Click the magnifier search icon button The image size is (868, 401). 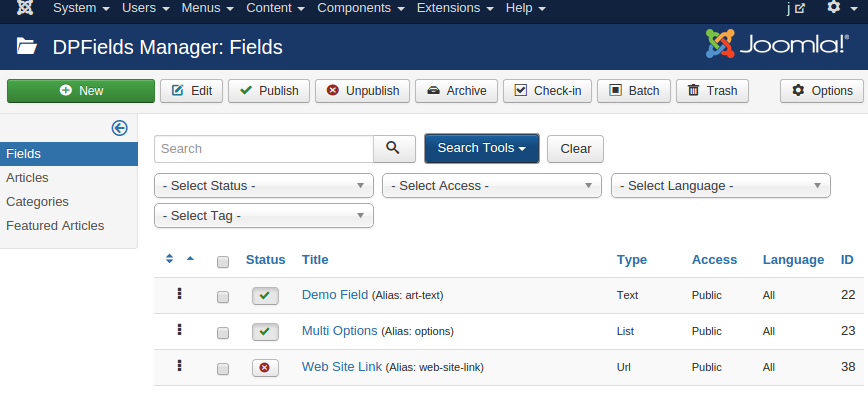pos(394,148)
